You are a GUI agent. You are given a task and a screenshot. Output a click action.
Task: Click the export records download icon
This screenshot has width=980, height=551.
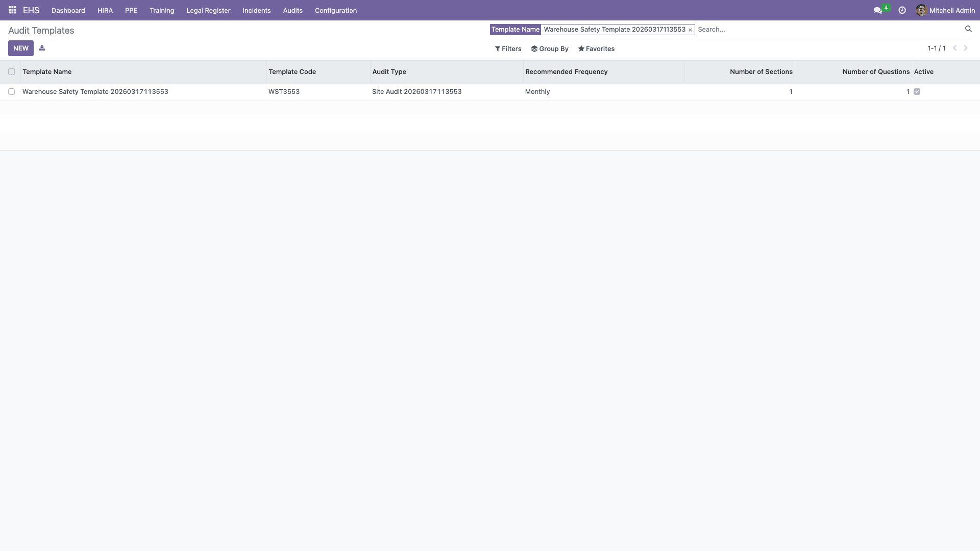42,47
